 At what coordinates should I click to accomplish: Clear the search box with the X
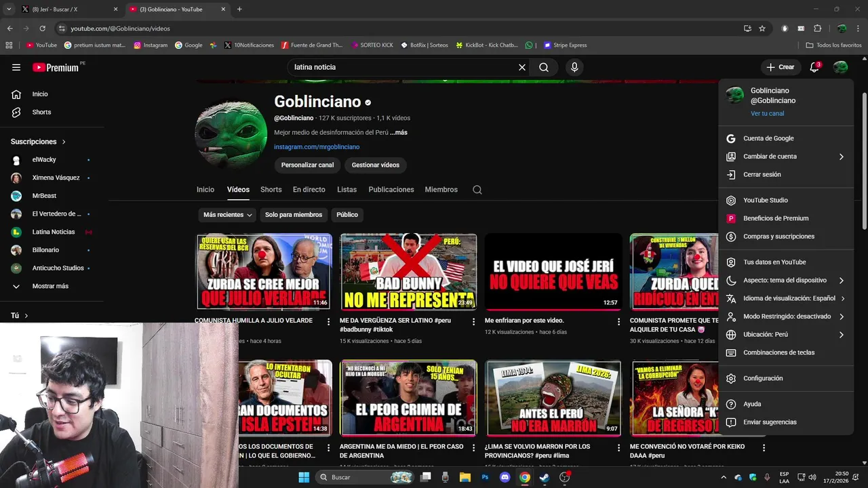tap(522, 67)
